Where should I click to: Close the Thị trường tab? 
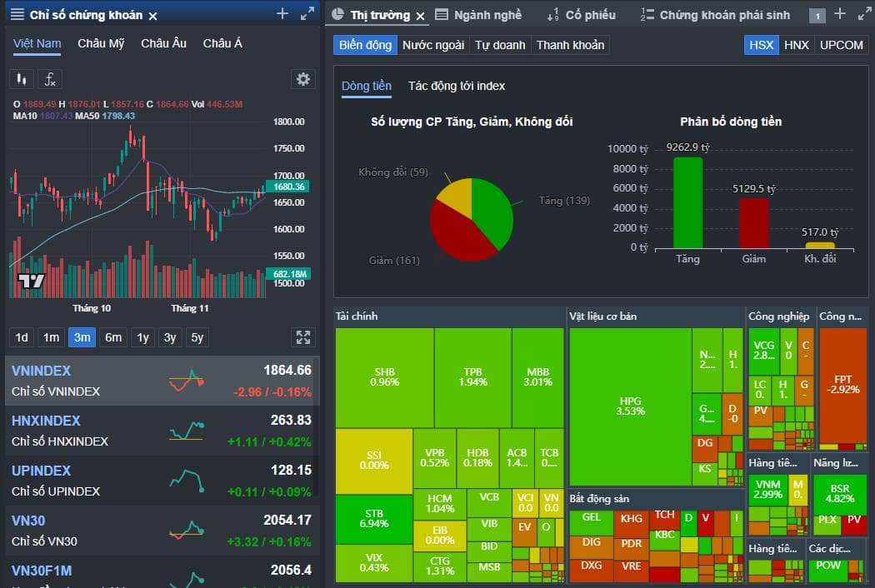coord(421,16)
